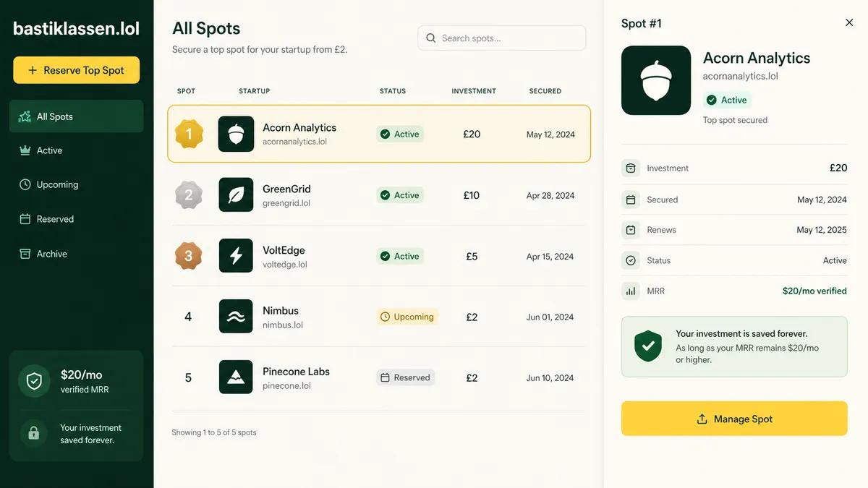
Task: Select the Pinecone Labs startup name
Action: click(x=296, y=372)
